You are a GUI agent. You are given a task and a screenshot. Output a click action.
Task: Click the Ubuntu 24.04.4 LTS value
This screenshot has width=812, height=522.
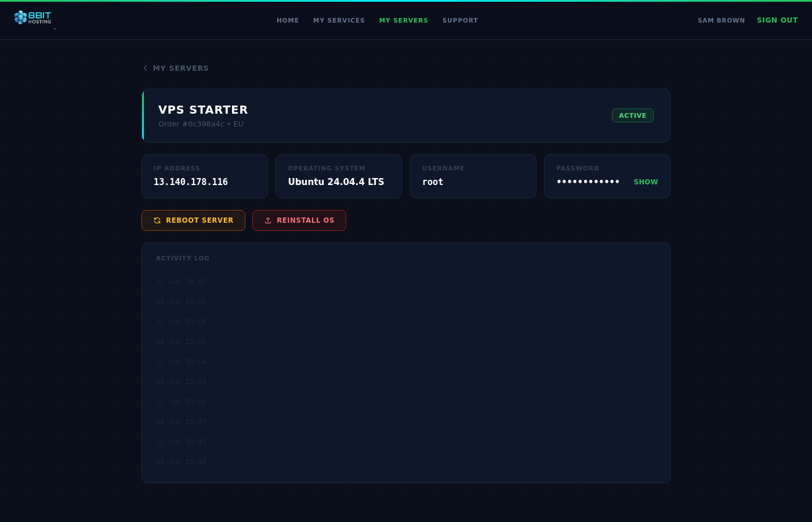[x=336, y=182]
